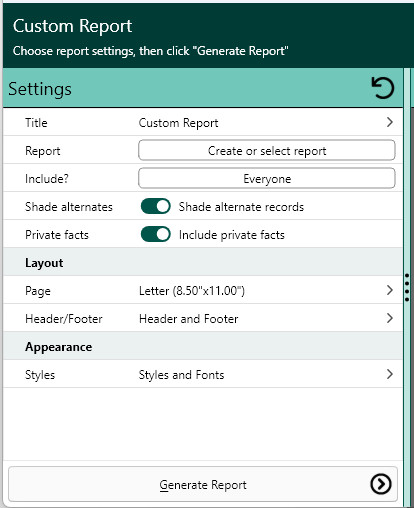Expand the Title row chevron

click(390, 122)
